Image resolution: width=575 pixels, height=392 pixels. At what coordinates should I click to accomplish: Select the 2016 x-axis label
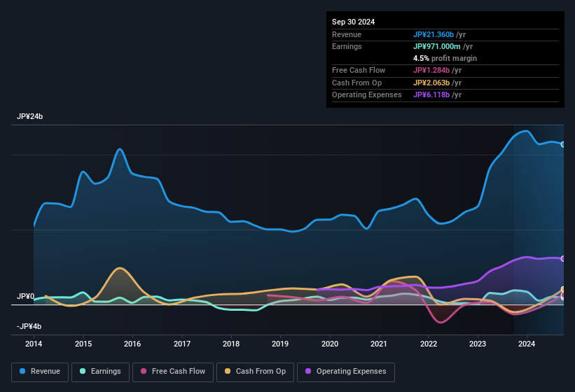click(132, 344)
